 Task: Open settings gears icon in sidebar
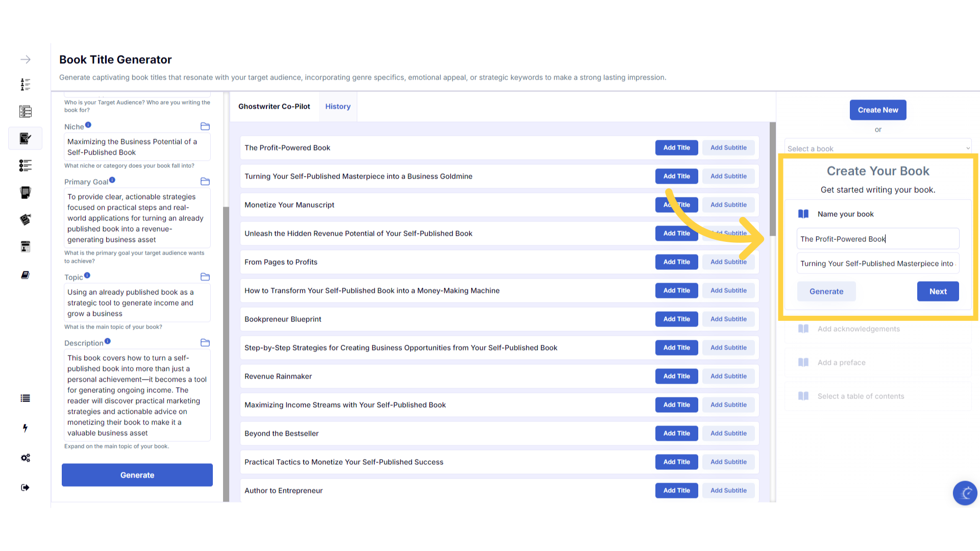(25, 458)
